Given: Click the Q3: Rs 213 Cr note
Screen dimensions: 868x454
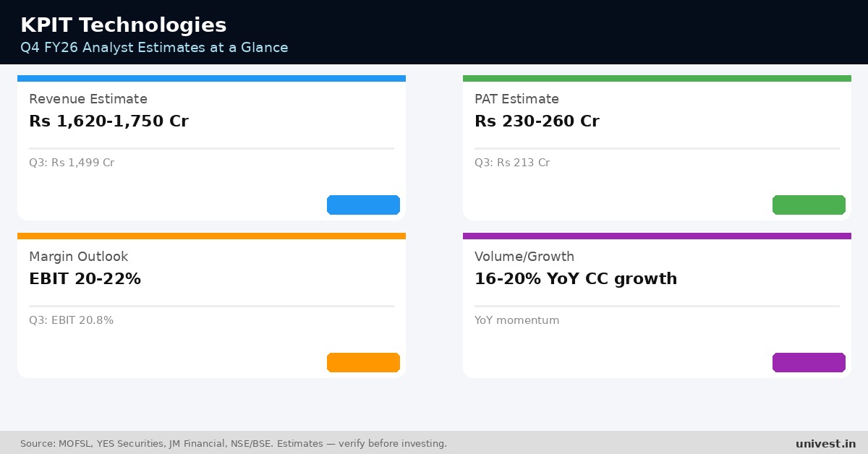Looking at the screenshot, I should click(x=512, y=163).
